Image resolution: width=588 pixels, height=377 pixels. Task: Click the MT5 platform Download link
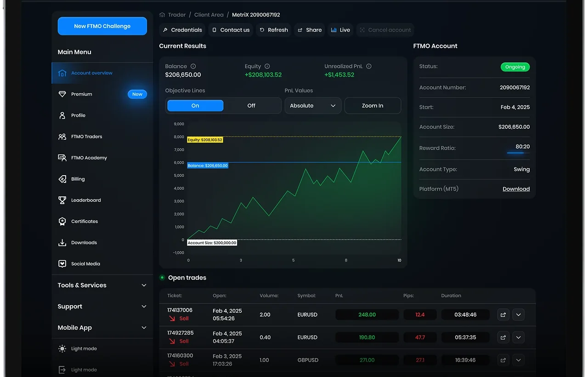click(x=516, y=189)
